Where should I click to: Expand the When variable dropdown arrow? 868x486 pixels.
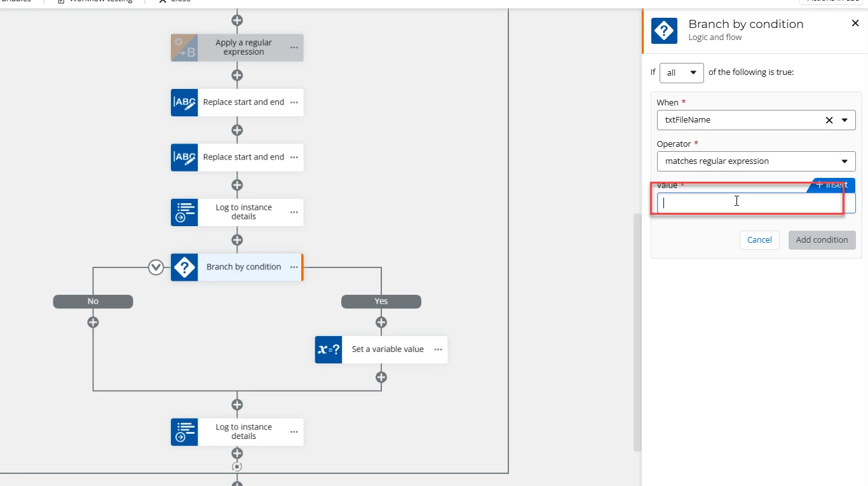click(844, 120)
